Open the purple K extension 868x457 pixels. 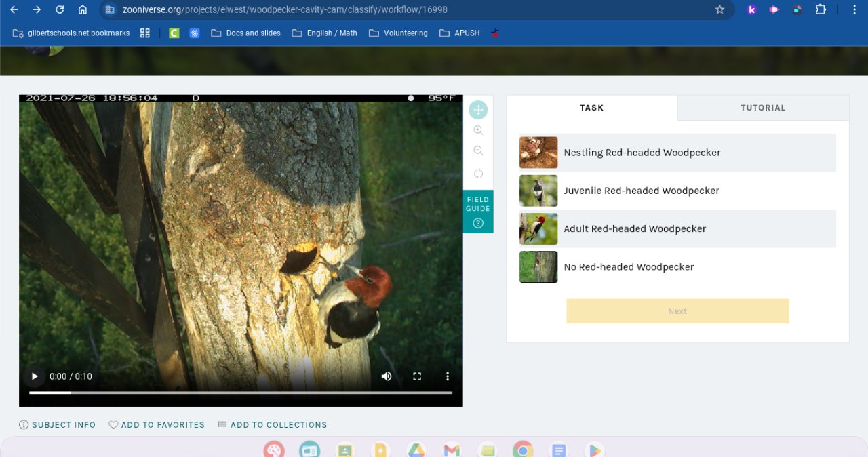tap(751, 9)
